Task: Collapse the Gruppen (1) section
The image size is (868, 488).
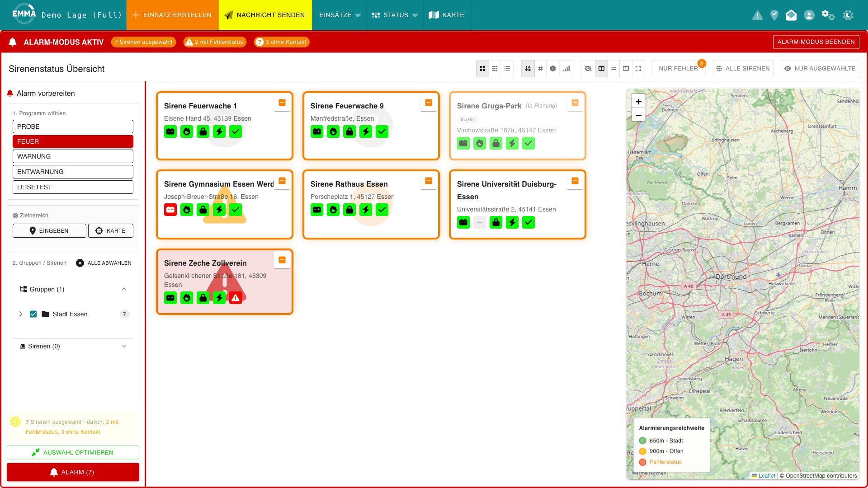Action: coord(124,289)
